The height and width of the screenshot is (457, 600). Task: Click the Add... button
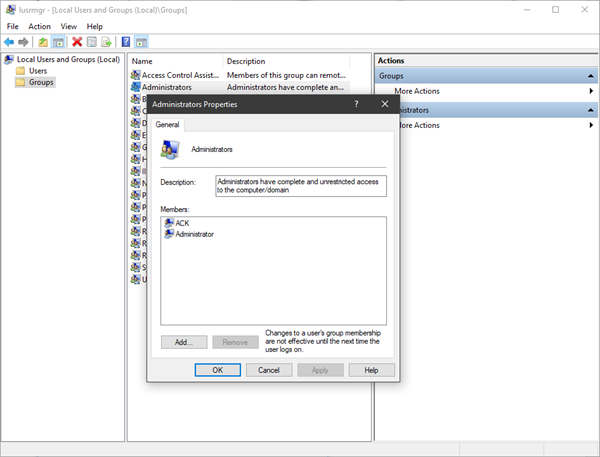coord(184,342)
